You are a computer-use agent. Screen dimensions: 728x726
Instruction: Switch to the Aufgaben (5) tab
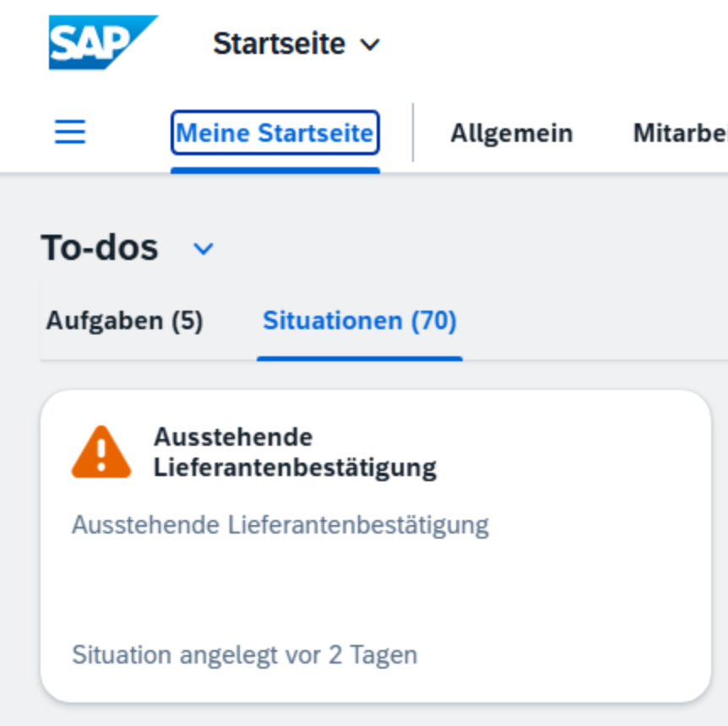124,321
